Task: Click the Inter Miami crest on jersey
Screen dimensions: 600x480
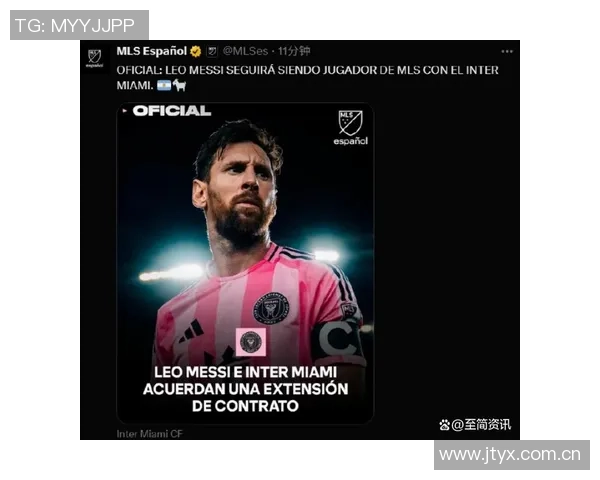Action: click(271, 309)
